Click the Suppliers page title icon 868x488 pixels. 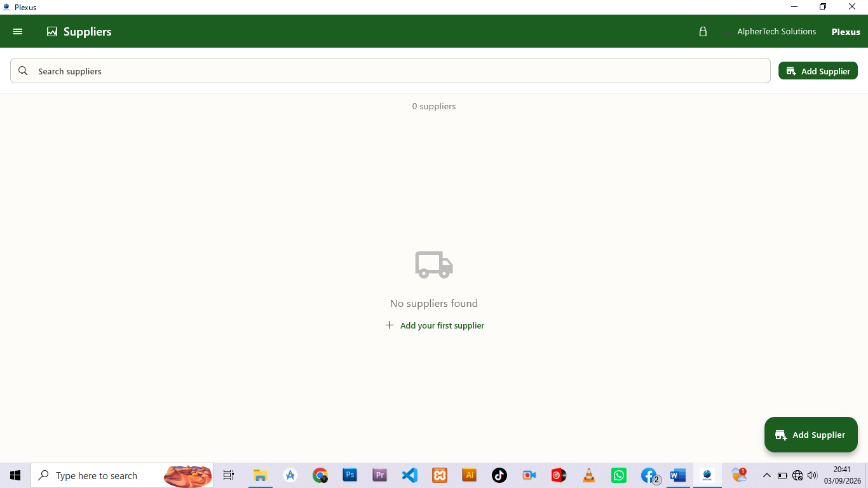coord(52,31)
